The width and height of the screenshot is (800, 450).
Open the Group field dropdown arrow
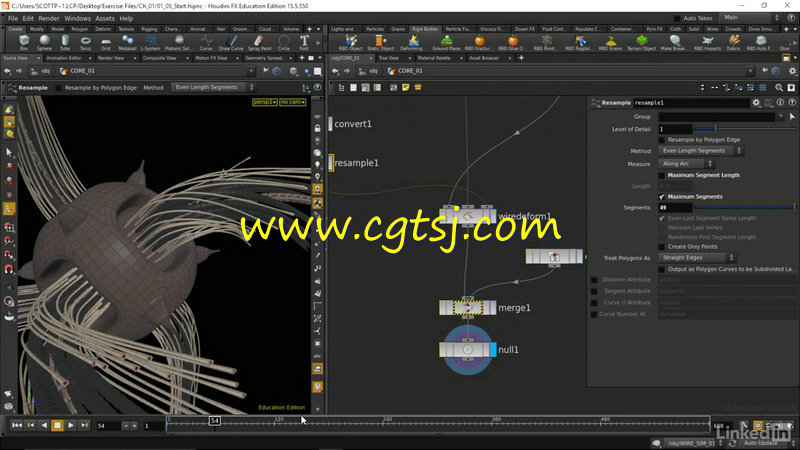[x=781, y=117]
